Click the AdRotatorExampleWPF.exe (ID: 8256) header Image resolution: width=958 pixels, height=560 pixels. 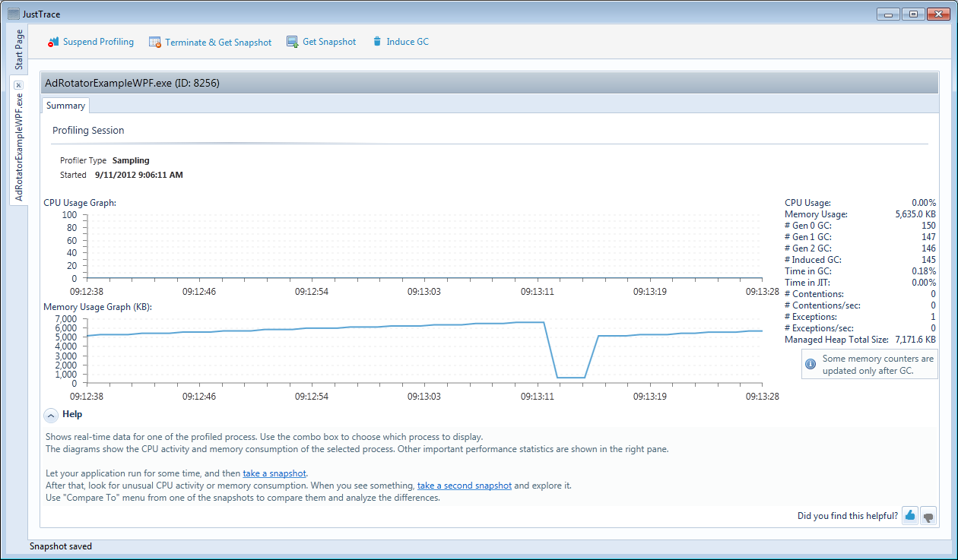tap(132, 83)
